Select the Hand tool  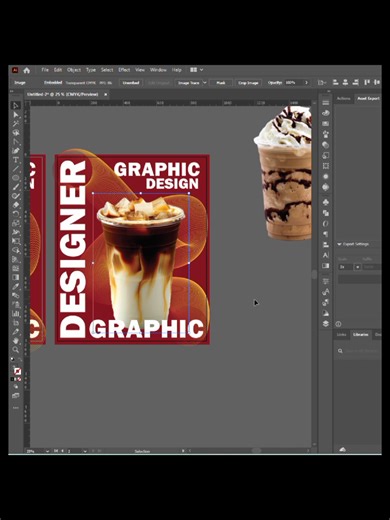[x=16, y=341]
